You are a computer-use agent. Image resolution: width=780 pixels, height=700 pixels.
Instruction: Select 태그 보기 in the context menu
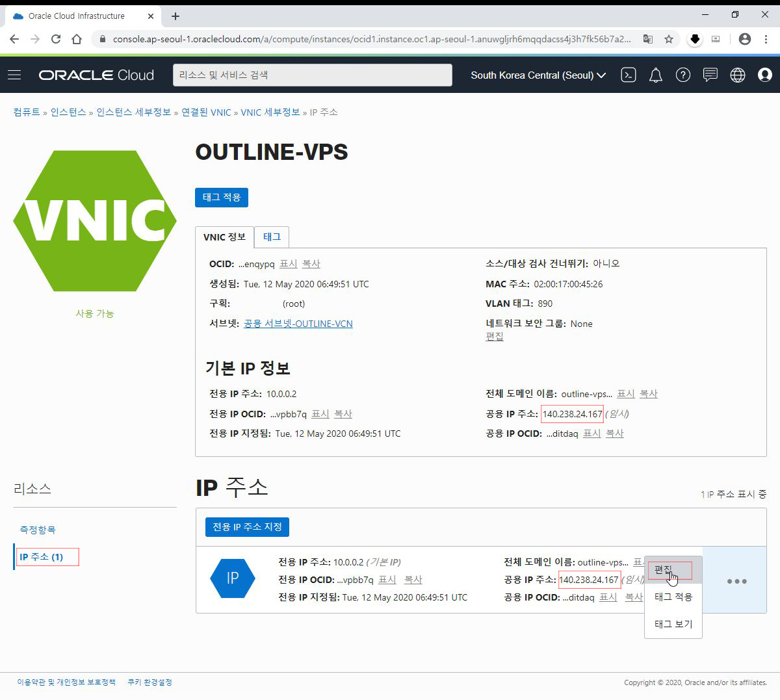coord(673,624)
